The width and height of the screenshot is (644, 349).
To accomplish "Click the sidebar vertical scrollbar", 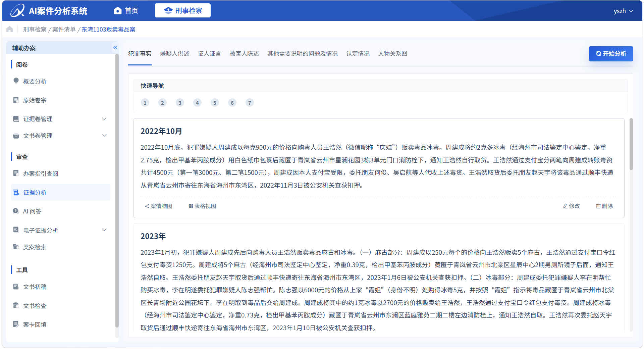I will click(117, 190).
